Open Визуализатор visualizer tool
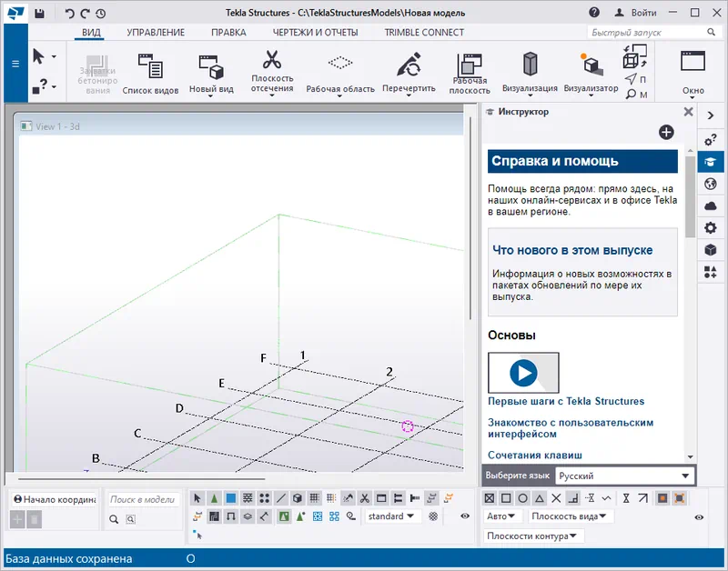This screenshot has height=571, width=728. pyautogui.click(x=591, y=74)
